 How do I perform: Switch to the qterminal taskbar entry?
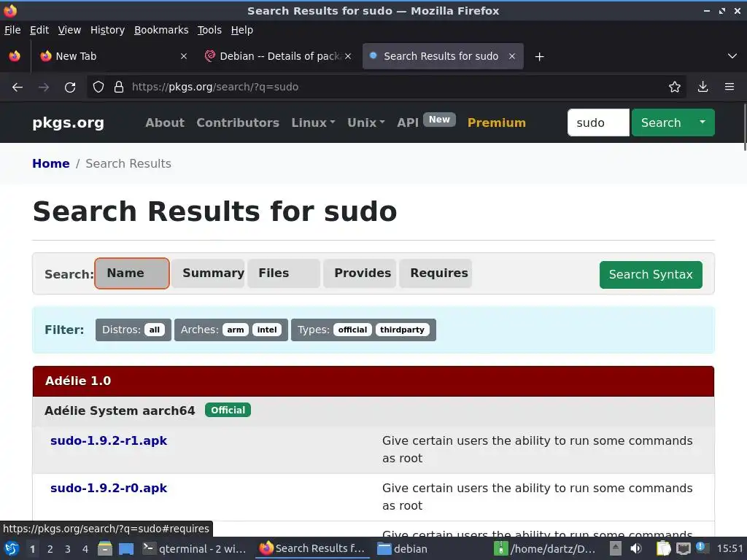coord(196,549)
